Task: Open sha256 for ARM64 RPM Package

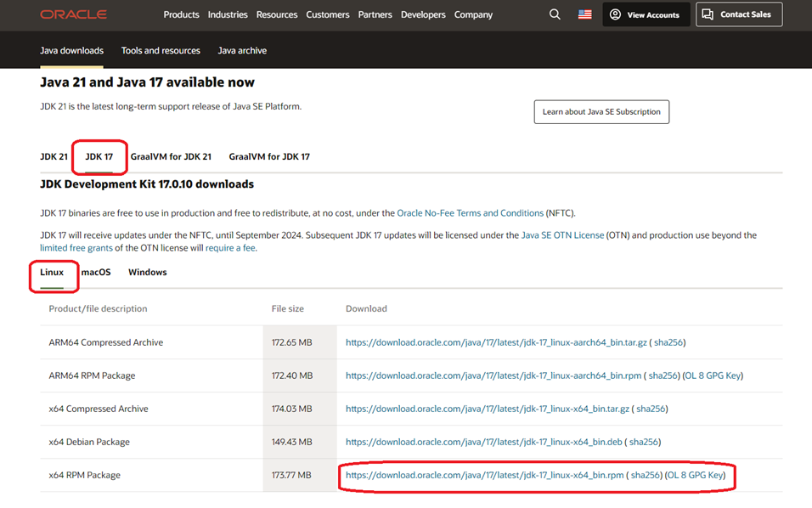Action: click(663, 375)
